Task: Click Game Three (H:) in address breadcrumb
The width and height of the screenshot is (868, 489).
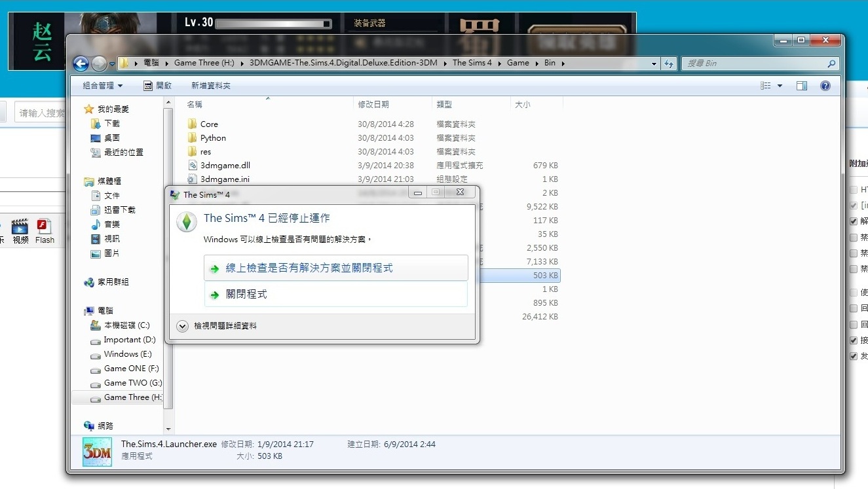Action: click(203, 63)
